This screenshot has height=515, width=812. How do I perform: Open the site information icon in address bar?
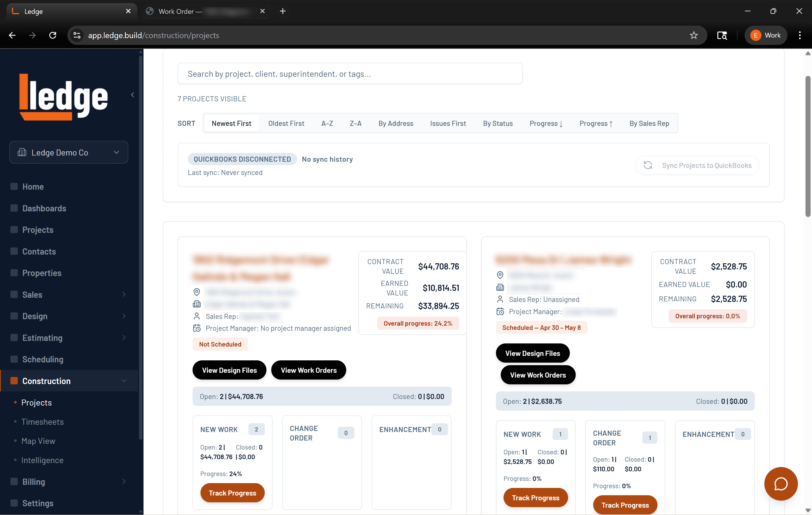pos(77,35)
